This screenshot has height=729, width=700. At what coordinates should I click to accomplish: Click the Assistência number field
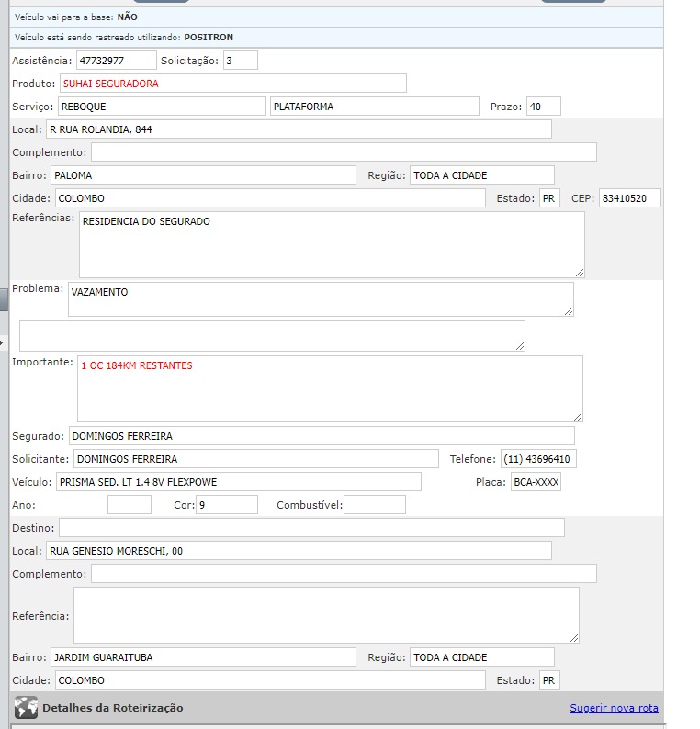point(117,61)
